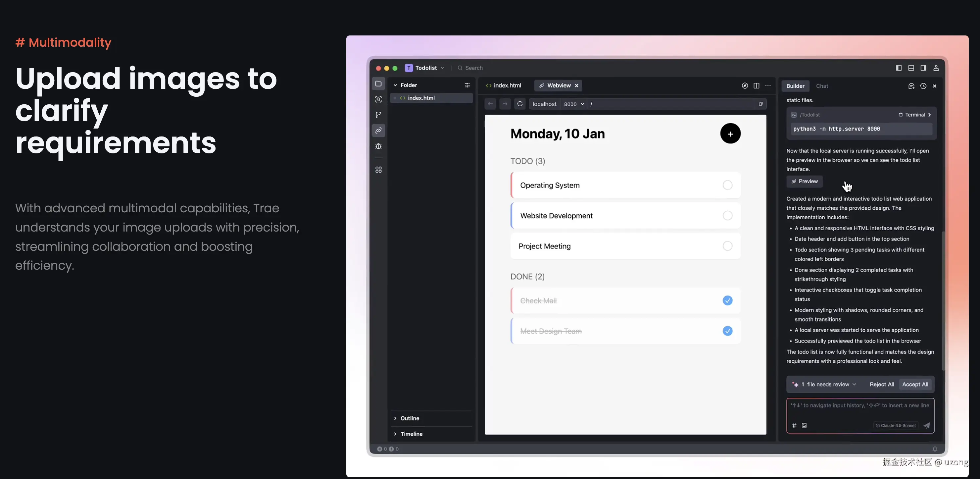
Task: Open the port 8000 dropdown
Action: tap(574, 104)
